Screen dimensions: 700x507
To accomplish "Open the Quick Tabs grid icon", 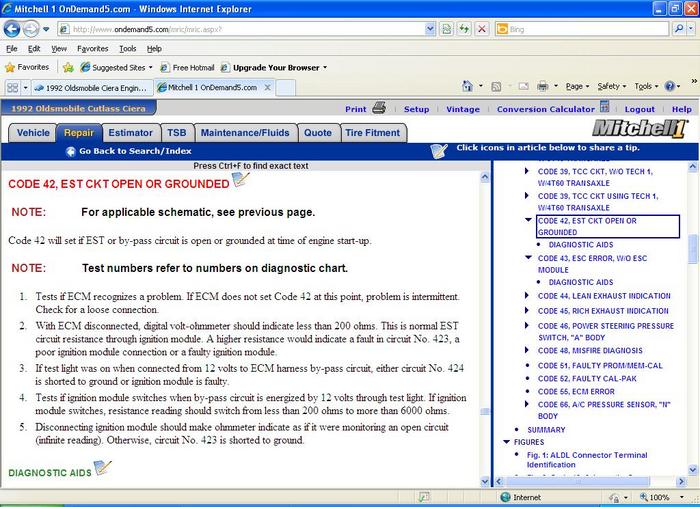I will [12, 87].
